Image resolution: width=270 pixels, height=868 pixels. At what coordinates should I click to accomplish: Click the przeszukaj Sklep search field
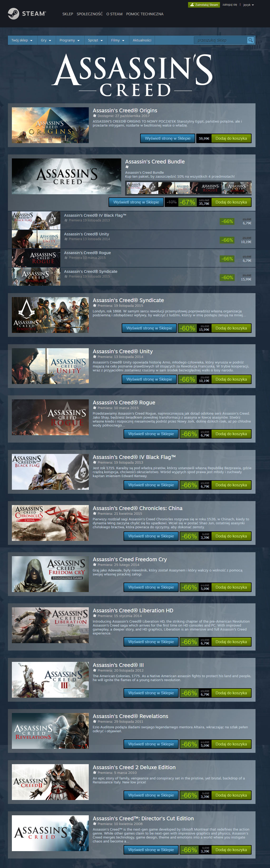(x=220, y=40)
